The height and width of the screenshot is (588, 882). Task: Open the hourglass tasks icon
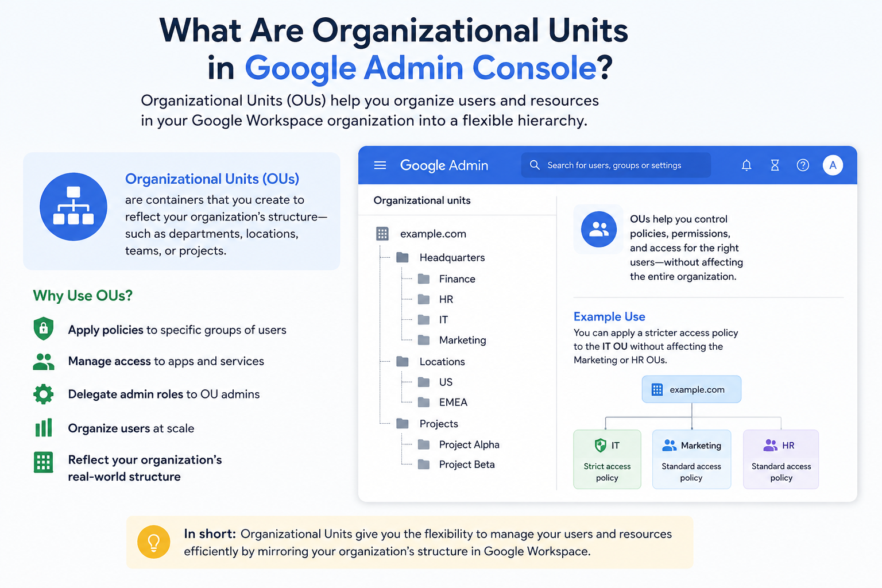pos(775,165)
